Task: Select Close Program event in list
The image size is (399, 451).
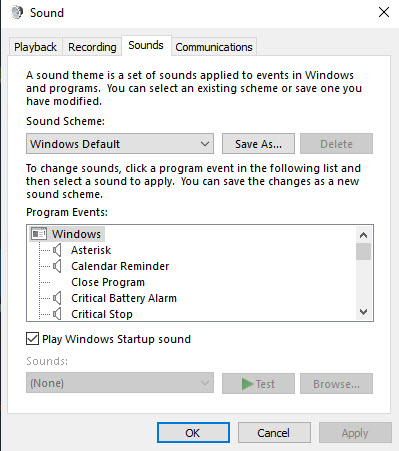Action: [108, 282]
